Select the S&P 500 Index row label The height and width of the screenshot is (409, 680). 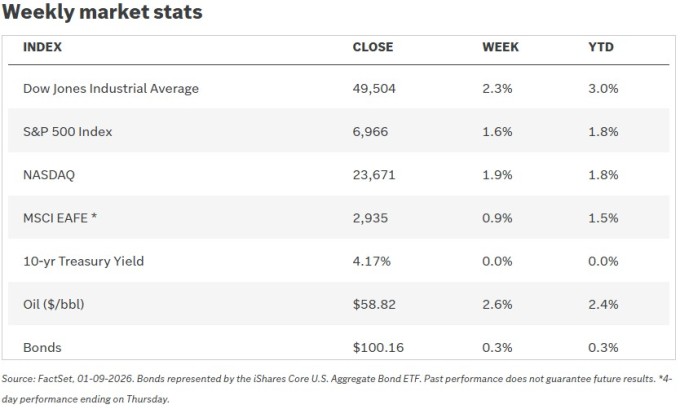click(x=69, y=131)
